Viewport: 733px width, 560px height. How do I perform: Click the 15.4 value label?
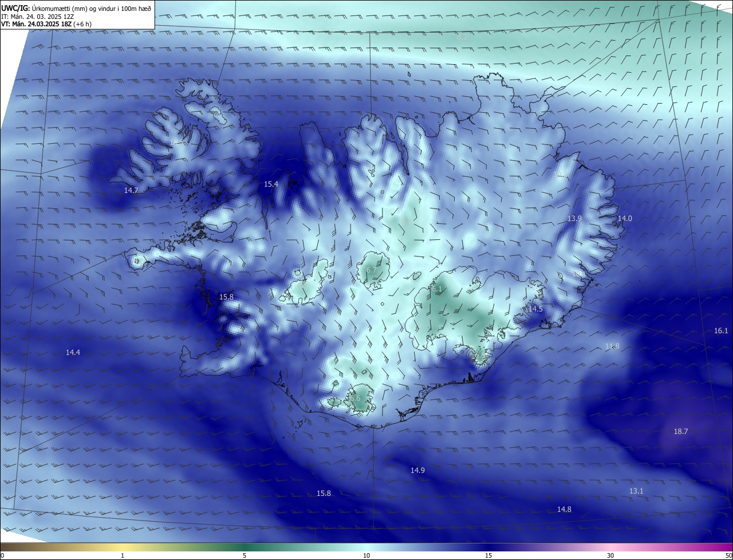[x=271, y=184]
